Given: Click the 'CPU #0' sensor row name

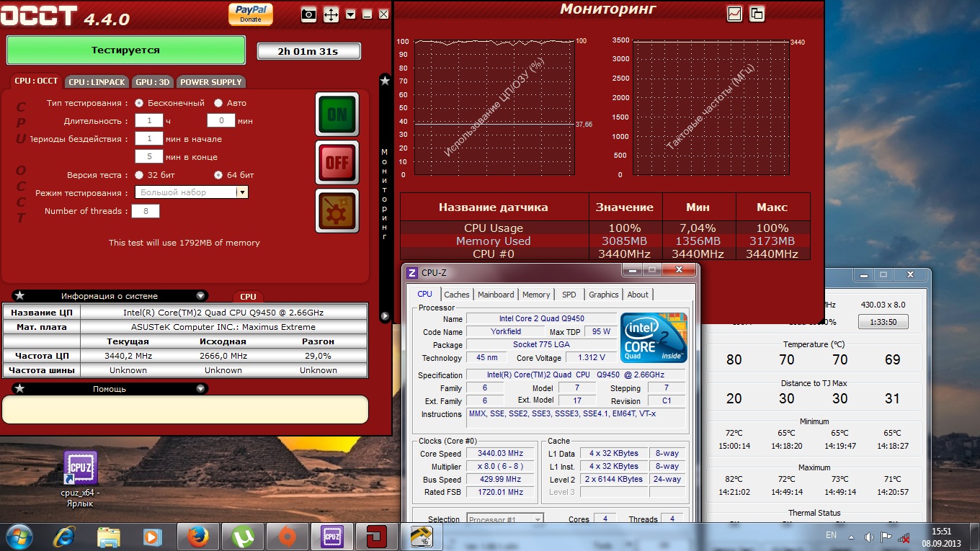Looking at the screenshot, I should click(x=494, y=254).
